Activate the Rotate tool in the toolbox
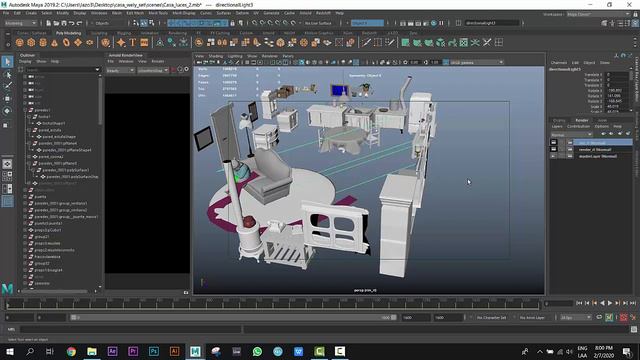 (7, 111)
